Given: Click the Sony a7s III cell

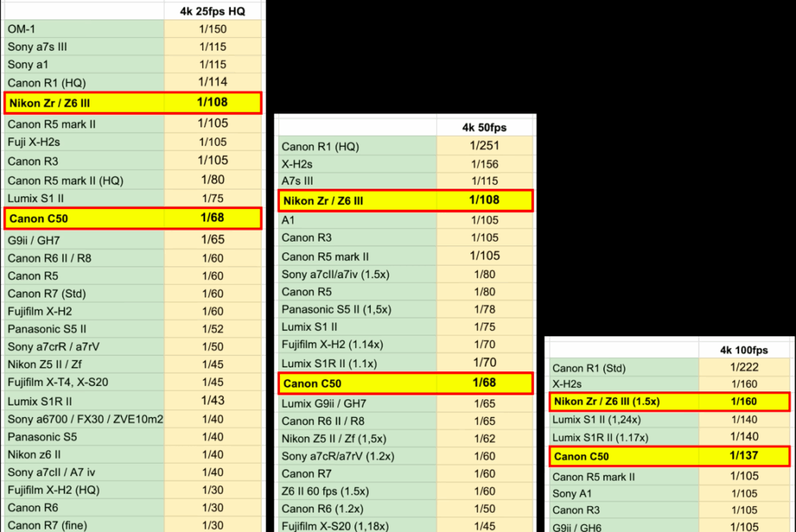Looking at the screenshot, I should (x=84, y=47).
